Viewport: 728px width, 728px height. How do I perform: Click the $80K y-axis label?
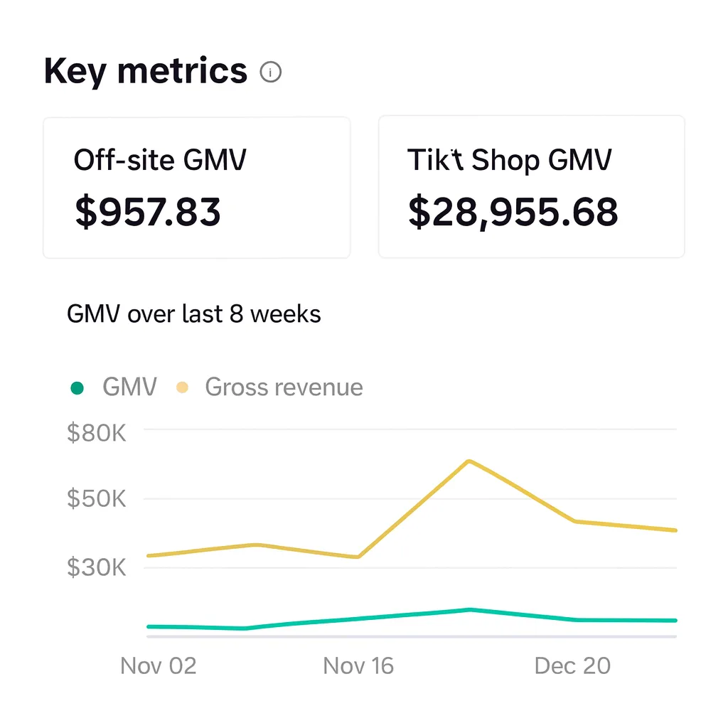tap(96, 432)
